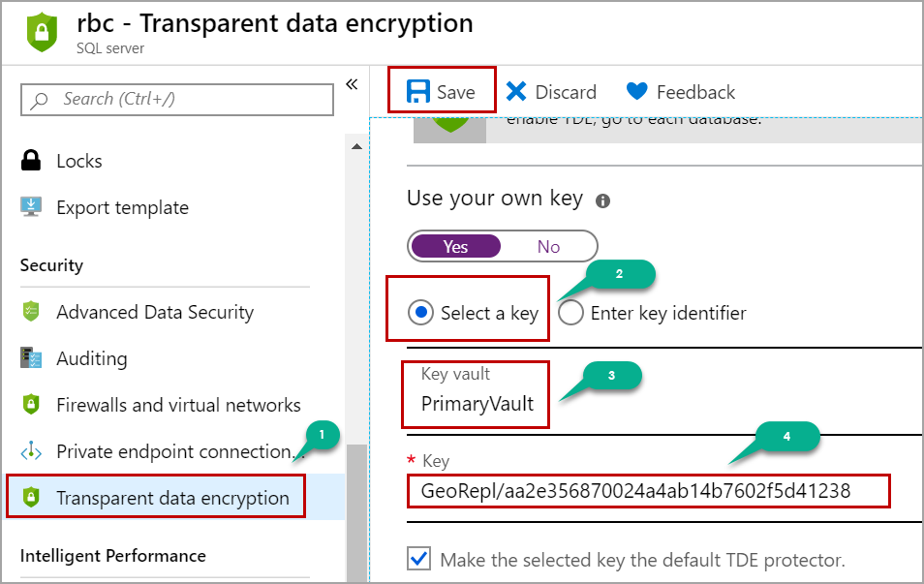Choose the 'Enter key identifier' radio option
The height and width of the screenshot is (584, 924).
click(570, 313)
